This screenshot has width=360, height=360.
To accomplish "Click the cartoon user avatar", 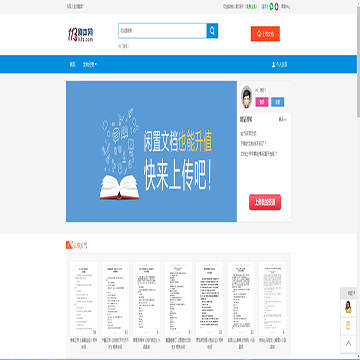I will tap(246, 97).
